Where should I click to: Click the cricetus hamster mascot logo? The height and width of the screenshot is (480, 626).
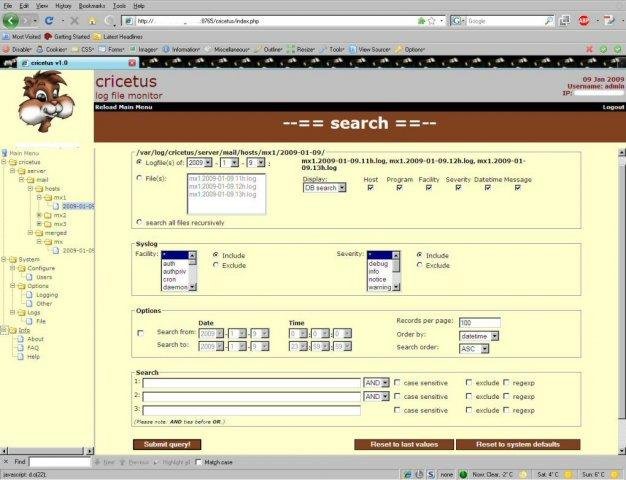46,101
